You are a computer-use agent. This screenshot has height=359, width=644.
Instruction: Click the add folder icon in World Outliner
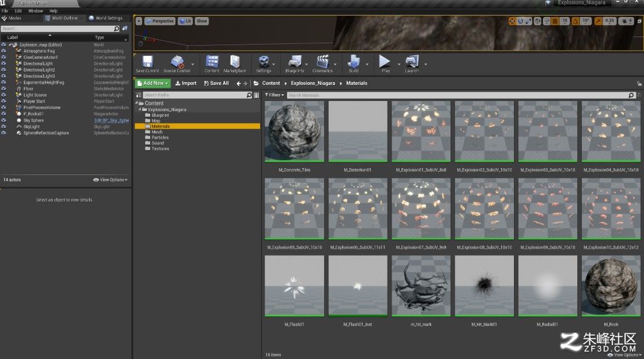125,29
